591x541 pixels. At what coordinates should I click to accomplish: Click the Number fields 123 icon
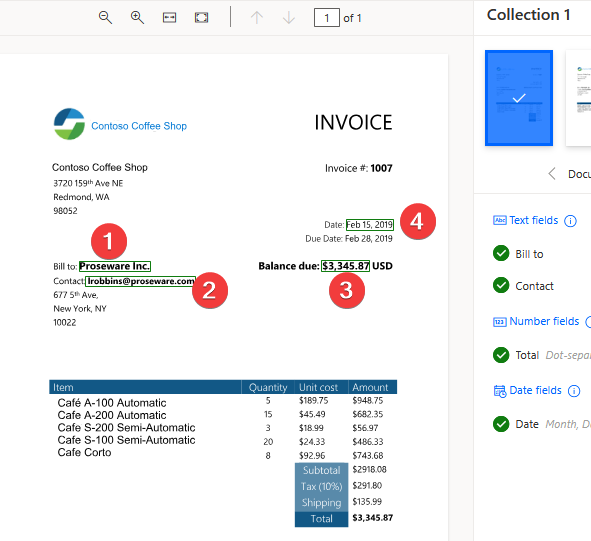(x=500, y=322)
